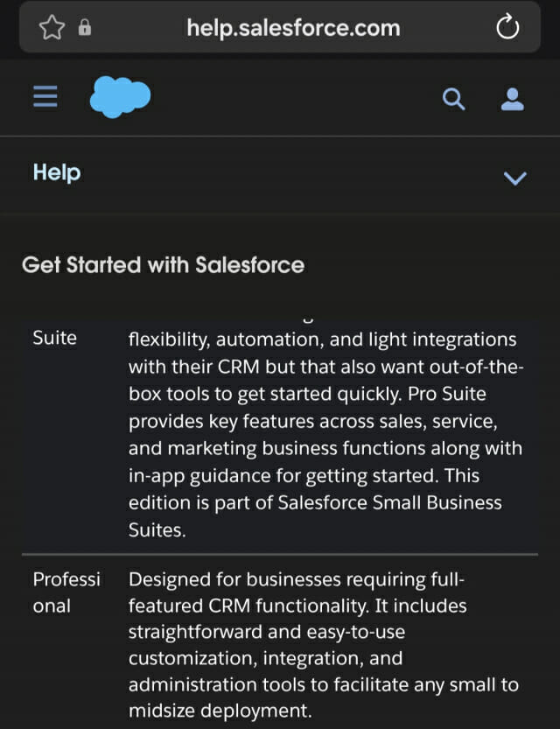The image size is (560, 729).
Task: Reload the page with refresh icon
Action: [x=507, y=27]
